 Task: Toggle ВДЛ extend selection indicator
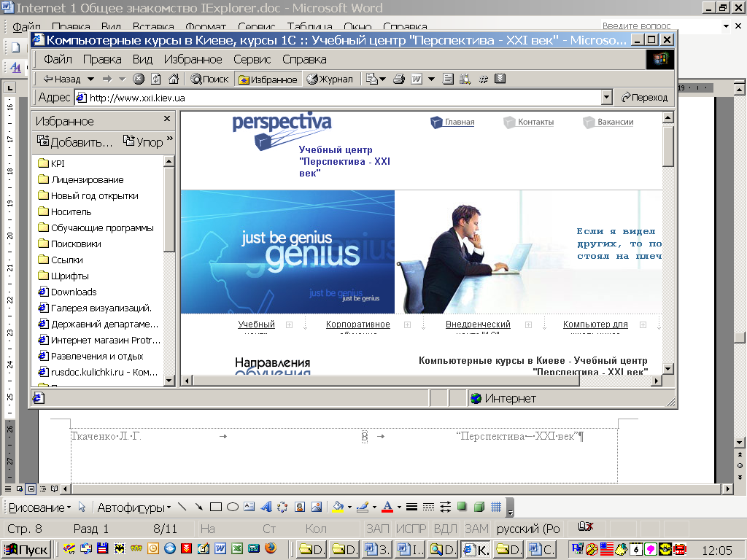[446, 529]
